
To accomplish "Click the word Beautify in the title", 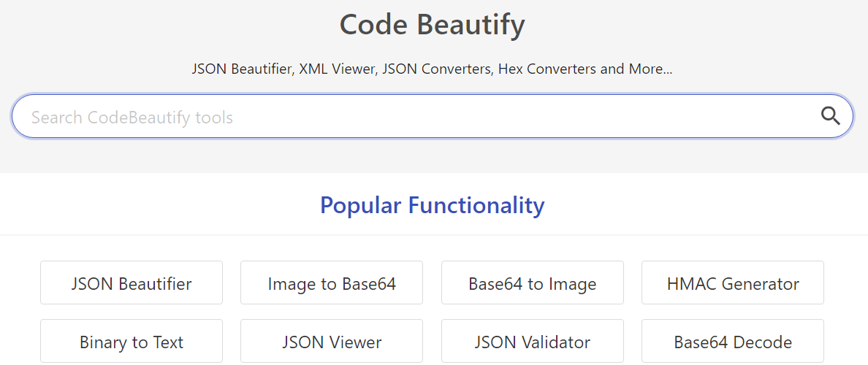I will pos(471,26).
